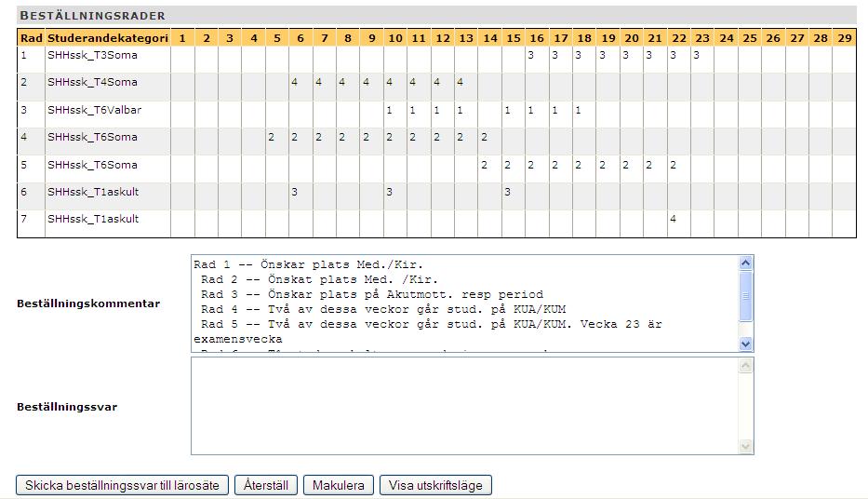Click row number 5 in Rad column
868x499 pixels.
(x=24, y=165)
